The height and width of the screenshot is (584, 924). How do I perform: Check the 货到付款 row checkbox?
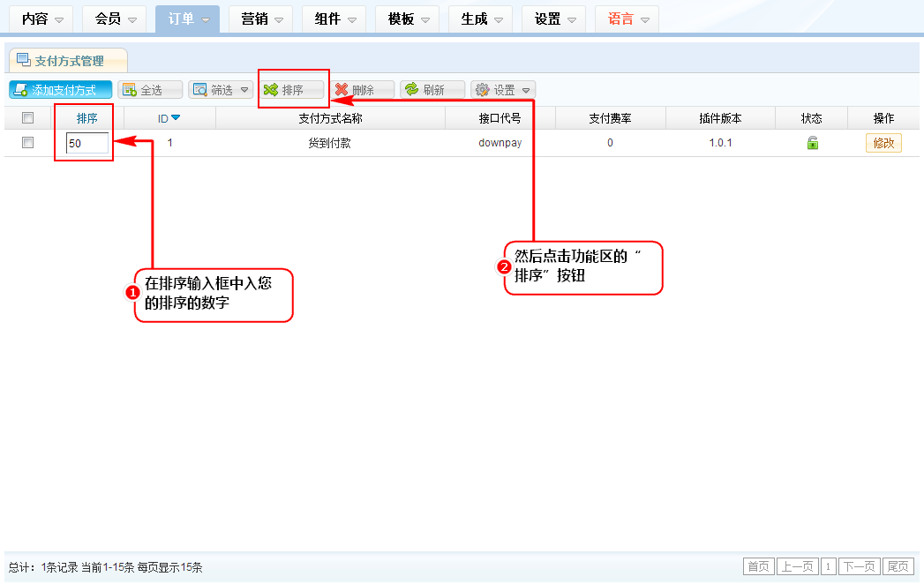27,143
